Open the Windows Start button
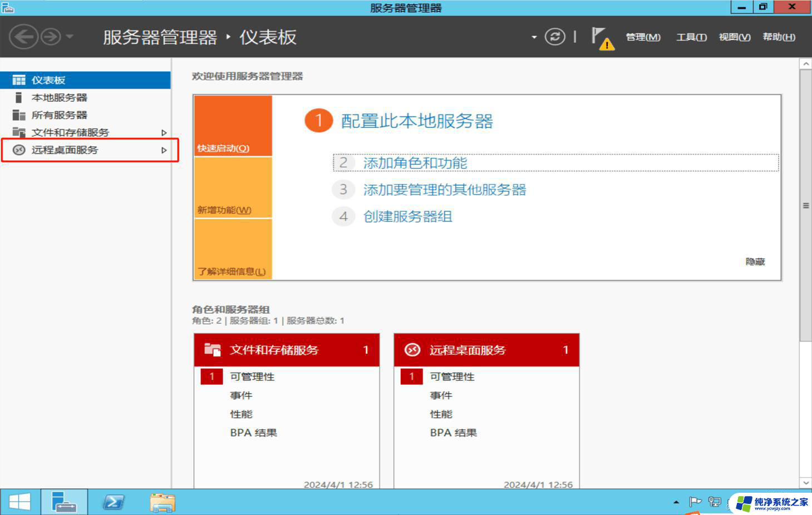 pyautogui.click(x=19, y=502)
